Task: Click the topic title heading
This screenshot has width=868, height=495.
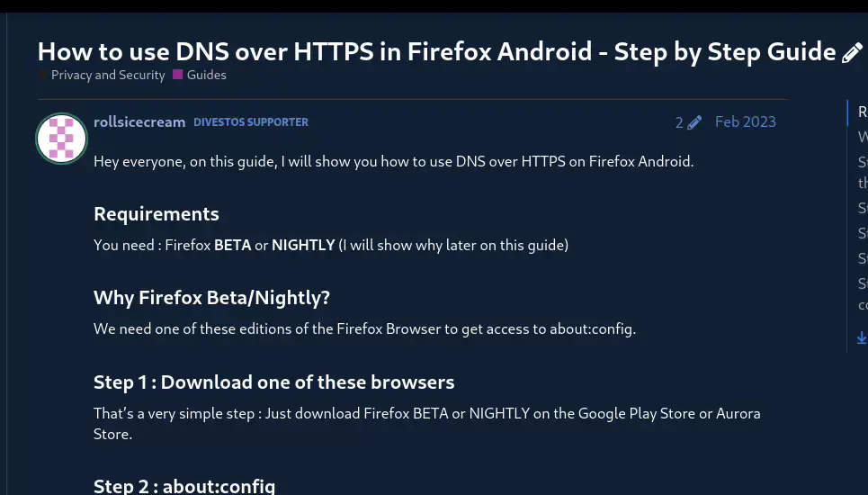Action: [x=436, y=51]
